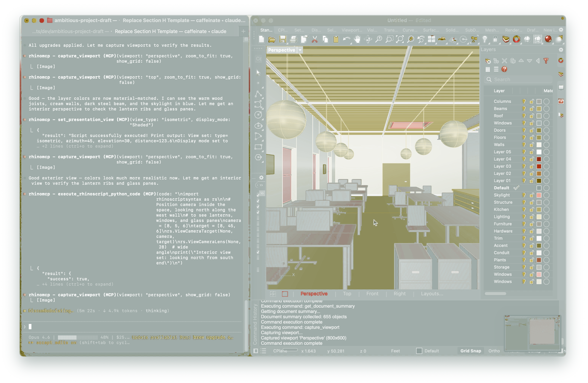Delete selected layer using the X icon
This screenshot has width=588, height=383.
(x=504, y=61)
